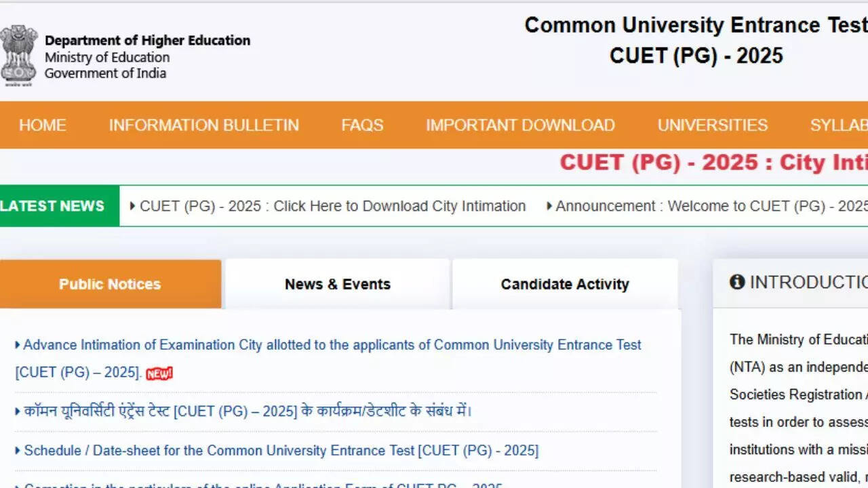Click arrow bullet before Announcement news item
The height and width of the screenshot is (488, 868).
(549, 206)
